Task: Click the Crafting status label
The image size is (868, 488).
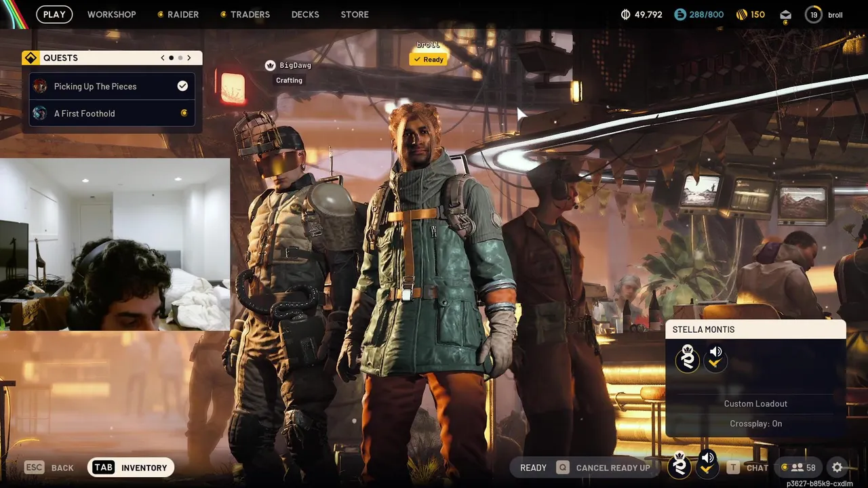Action: (x=289, y=81)
